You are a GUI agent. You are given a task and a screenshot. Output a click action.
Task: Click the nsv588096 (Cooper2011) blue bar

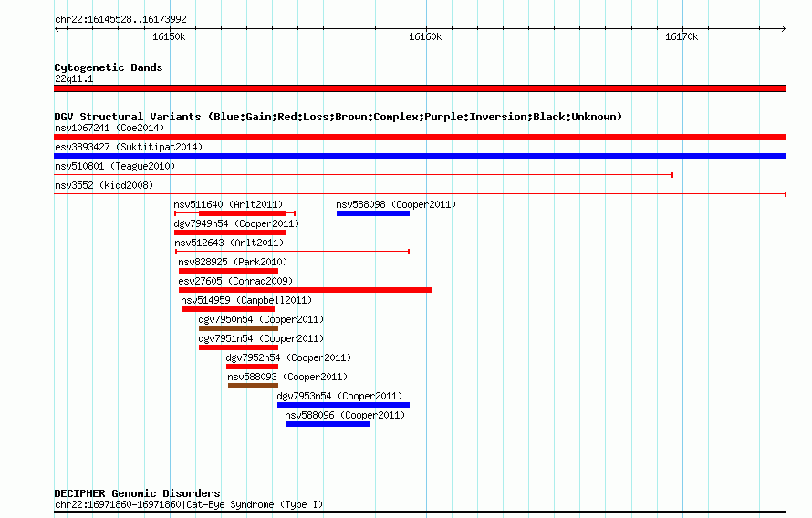click(328, 424)
